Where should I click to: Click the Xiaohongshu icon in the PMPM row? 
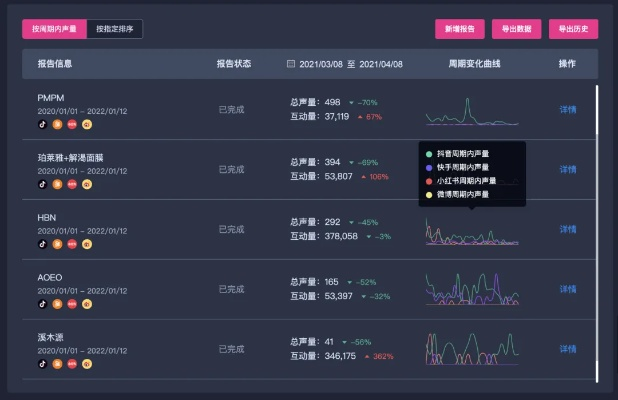[x=72, y=125]
